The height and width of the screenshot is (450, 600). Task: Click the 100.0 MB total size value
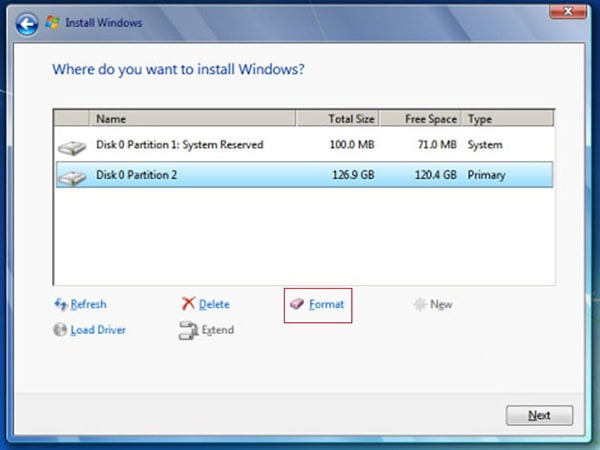(x=352, y=145)
